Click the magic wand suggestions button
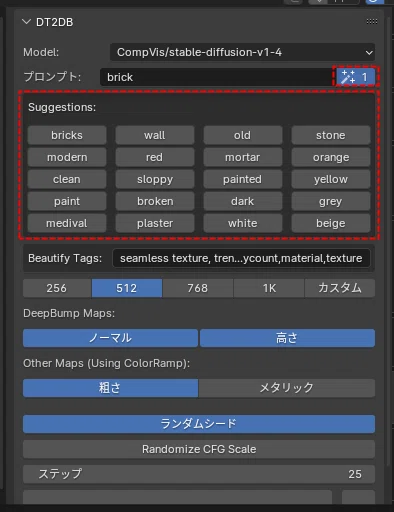 coord(355,77)
